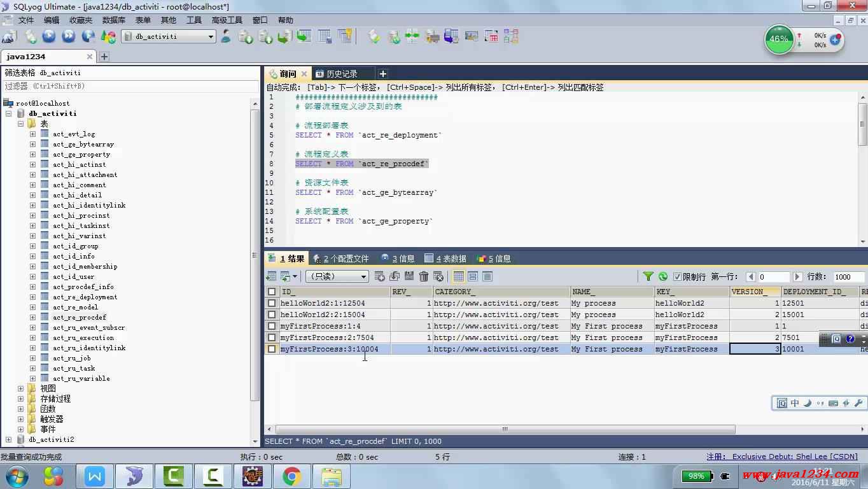Switch results to form view icon
The image size is (868, 489).
pyautogui.click(x=473, y=276)
